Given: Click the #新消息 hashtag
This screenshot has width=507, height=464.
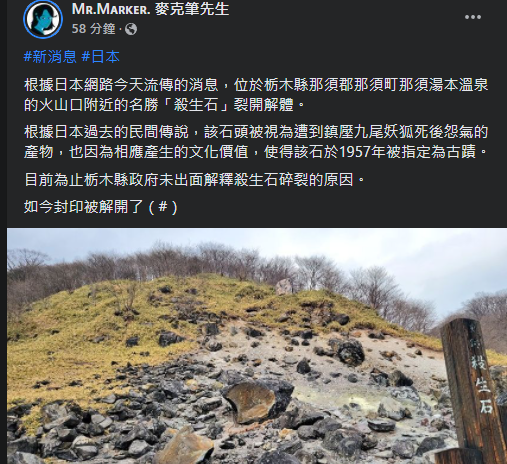Looking at the screenshot, I should coord(50,57).
